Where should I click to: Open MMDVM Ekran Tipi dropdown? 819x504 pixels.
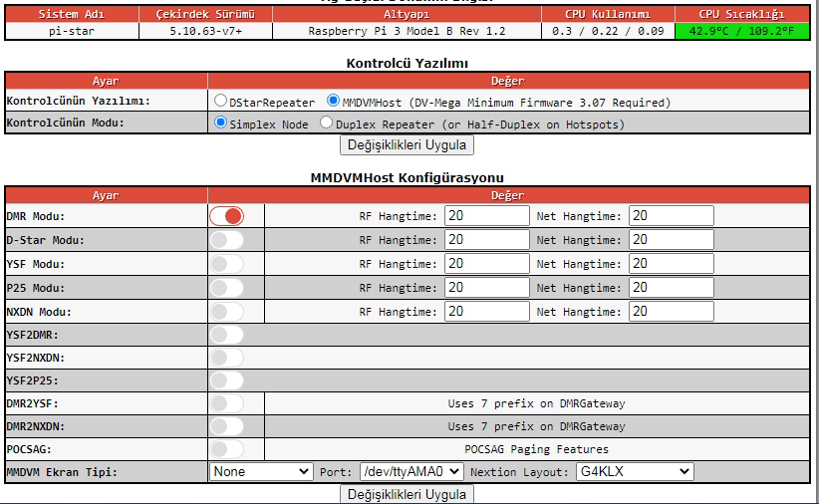261,471
